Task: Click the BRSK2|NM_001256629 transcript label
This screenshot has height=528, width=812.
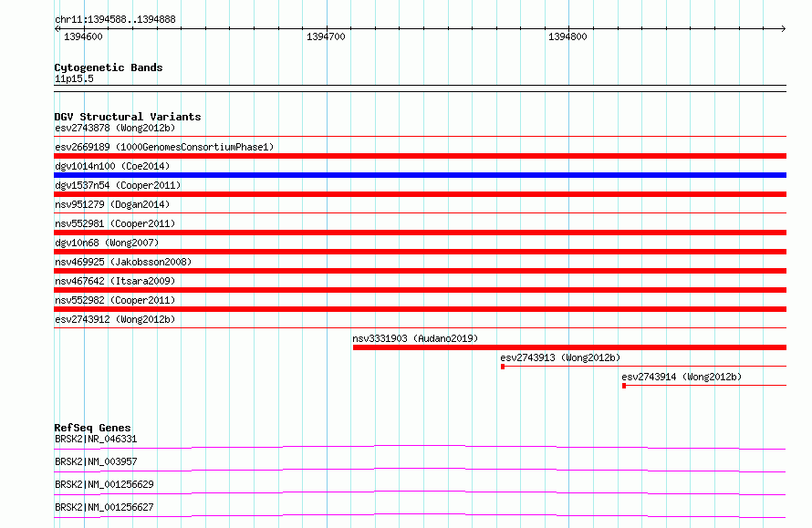Action: 104,484
